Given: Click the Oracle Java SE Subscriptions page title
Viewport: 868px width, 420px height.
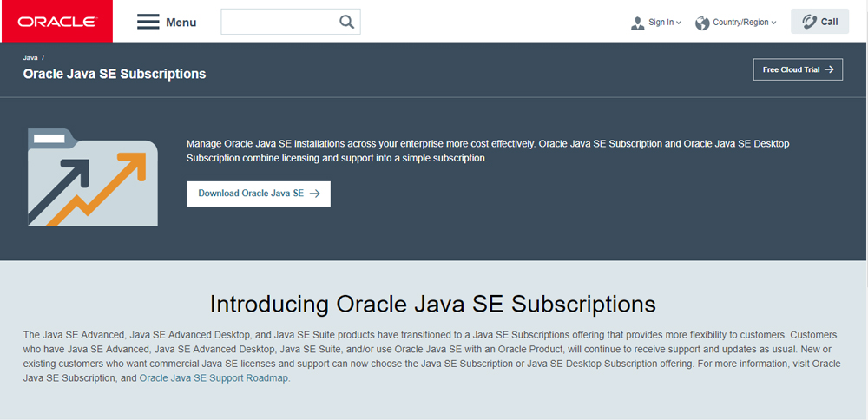Looking at the screenshot, I should tap(115, 74).
